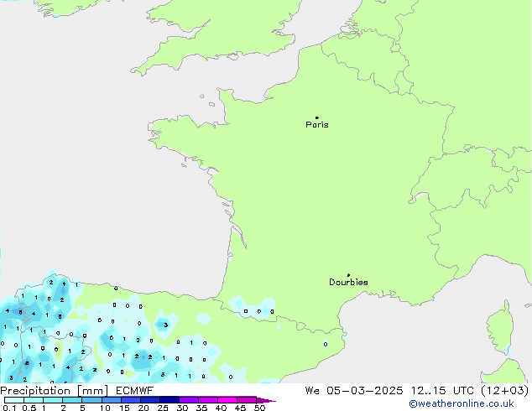Click the Dourbies location label
The image size is (532, 411).
point(348,282)
